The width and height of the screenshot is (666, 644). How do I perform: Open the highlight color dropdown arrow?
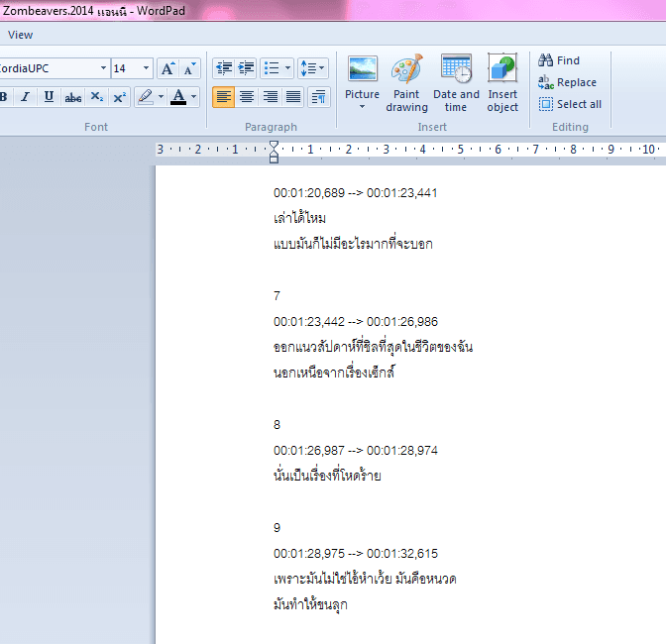pos(161,97)
